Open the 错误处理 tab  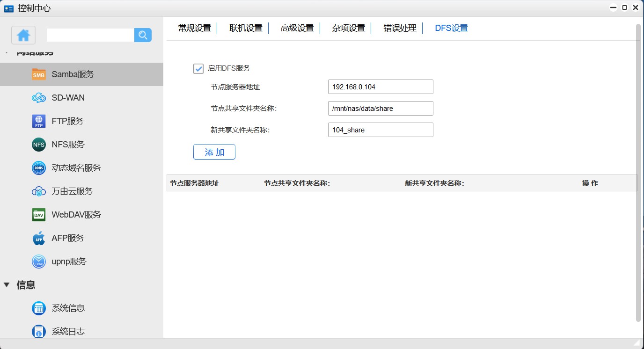(400, 28)
